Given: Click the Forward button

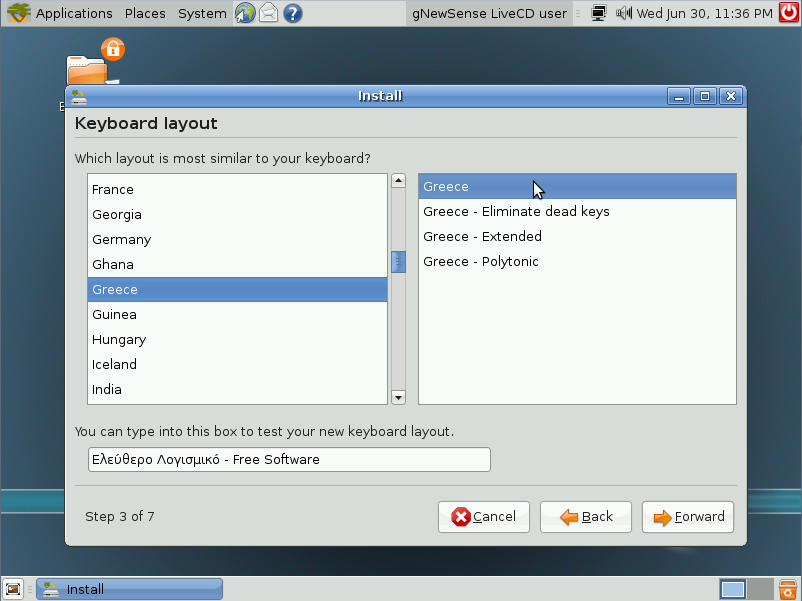Looking at the screenshot, I should coord(687,517).
